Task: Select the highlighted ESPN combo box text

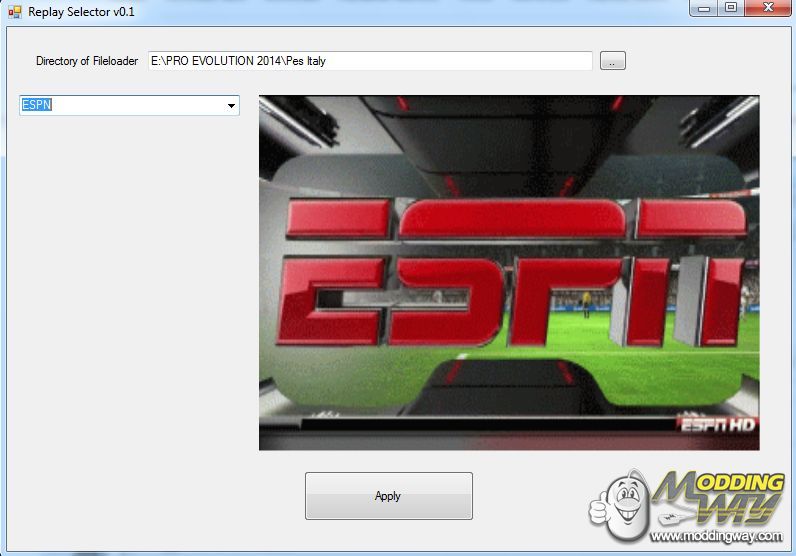Action: point(37,105)
